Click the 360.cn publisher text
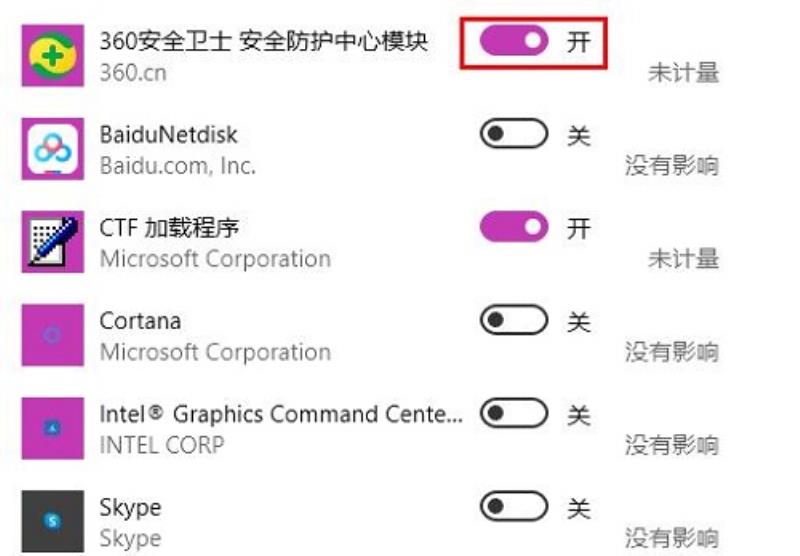This screenshot has height=556, width=800. pyautogui.click(x=133, y=73)
